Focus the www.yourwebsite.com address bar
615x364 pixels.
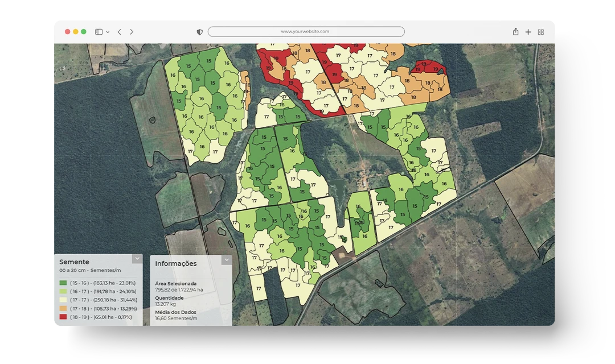[306, 32]
